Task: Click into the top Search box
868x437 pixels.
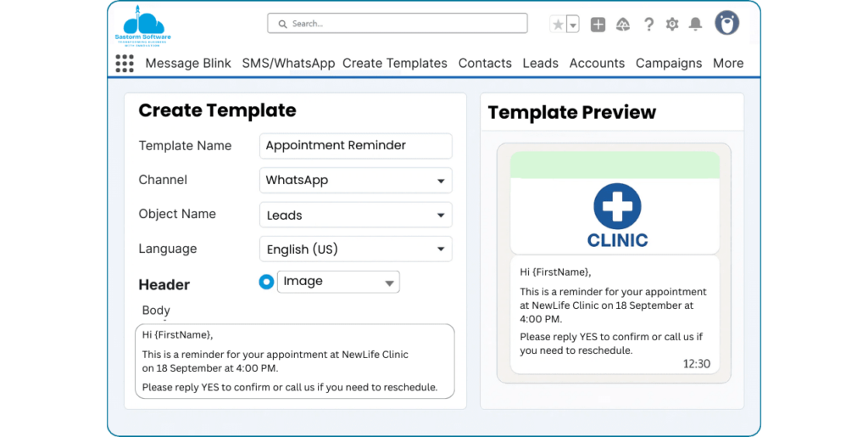Action: [x=397, y=24]
